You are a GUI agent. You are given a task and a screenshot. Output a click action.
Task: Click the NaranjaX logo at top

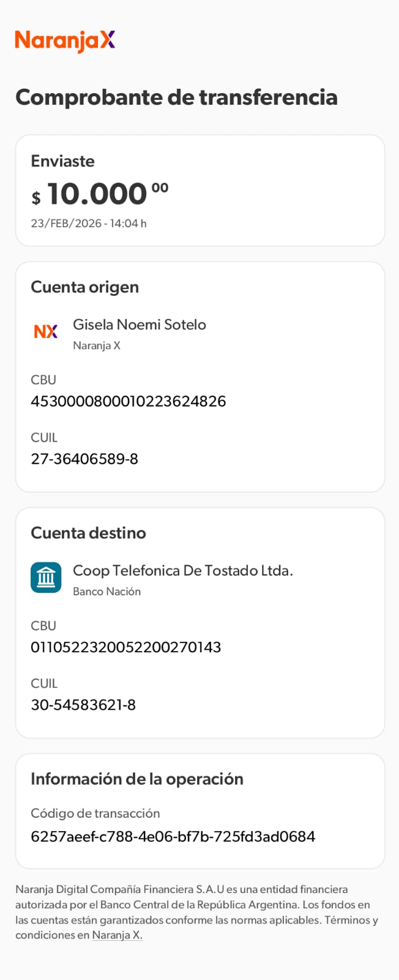coord(65,41)
